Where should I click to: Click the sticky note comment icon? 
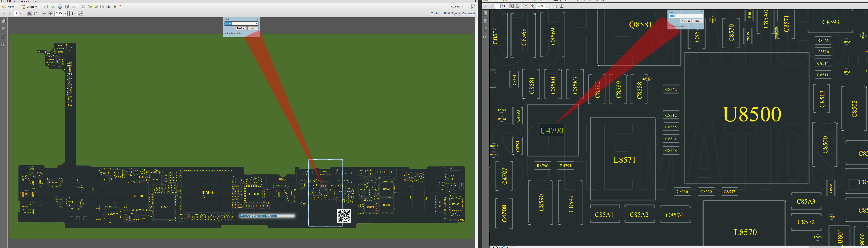(90, 7)
